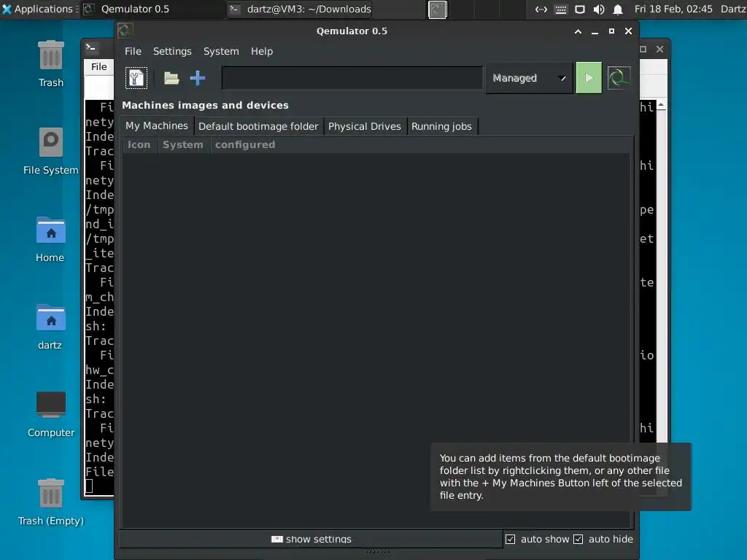The height and width of the screenshot is (560, 747).
Task: Sort by the System column header
Action: point(183,145)
